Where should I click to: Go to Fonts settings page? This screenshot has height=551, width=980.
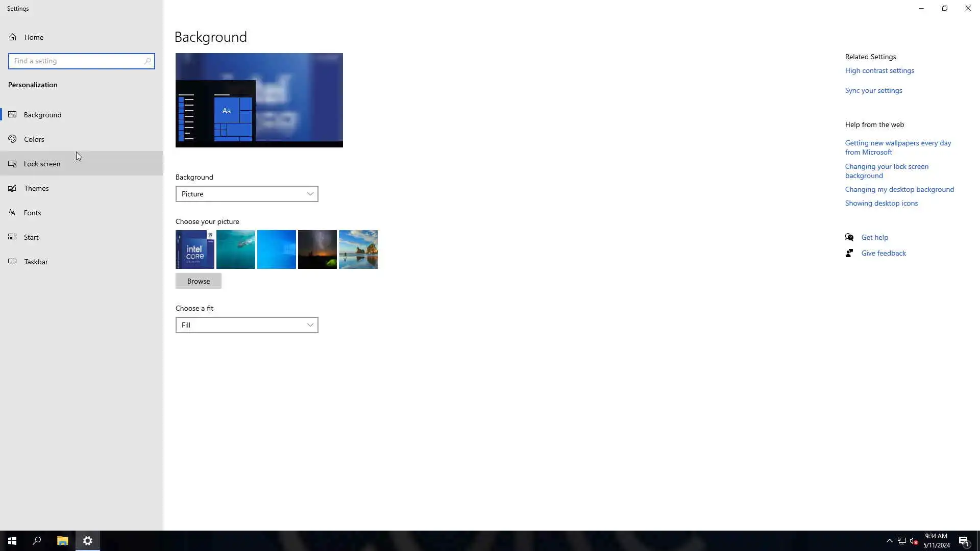(x=32, y=213)
